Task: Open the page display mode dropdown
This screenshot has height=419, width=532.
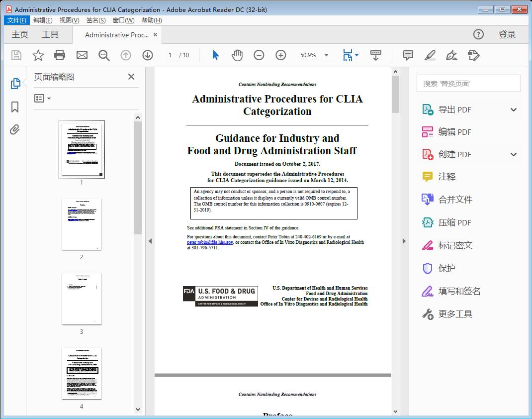Action: point(351,55)
